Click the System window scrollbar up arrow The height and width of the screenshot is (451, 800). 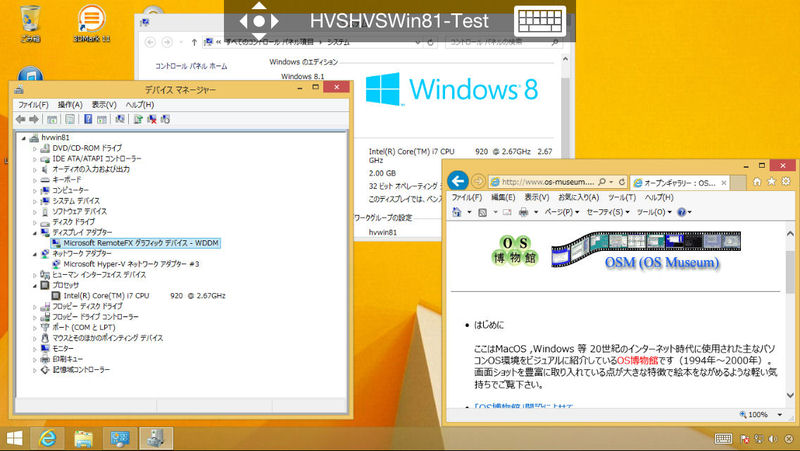click(565, 59)
